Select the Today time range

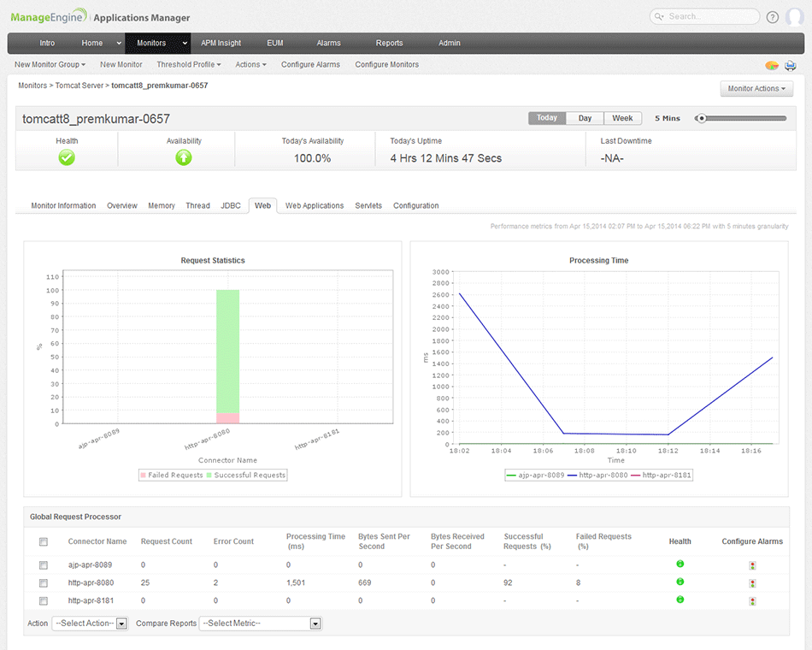pyautogui.click(x=547, y=118)
